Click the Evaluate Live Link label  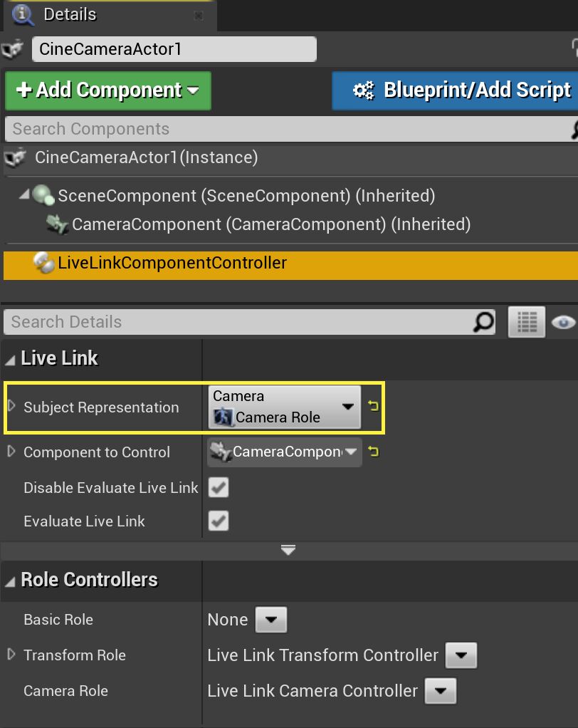[x=84, y=521]
